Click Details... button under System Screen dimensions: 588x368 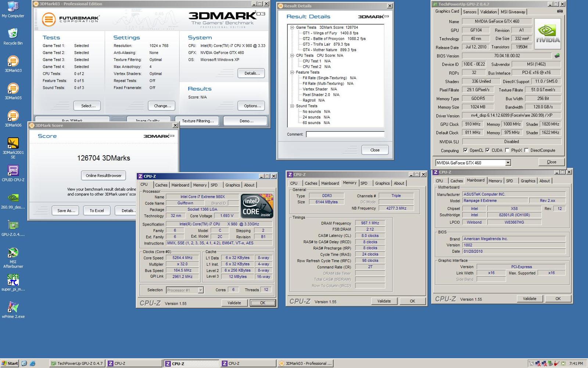pos(252,73)
